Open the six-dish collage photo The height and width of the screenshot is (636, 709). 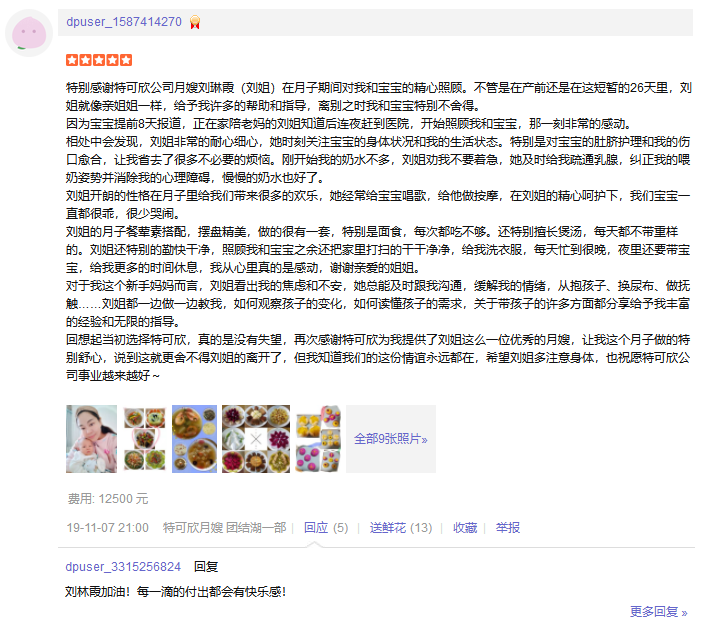145,439
